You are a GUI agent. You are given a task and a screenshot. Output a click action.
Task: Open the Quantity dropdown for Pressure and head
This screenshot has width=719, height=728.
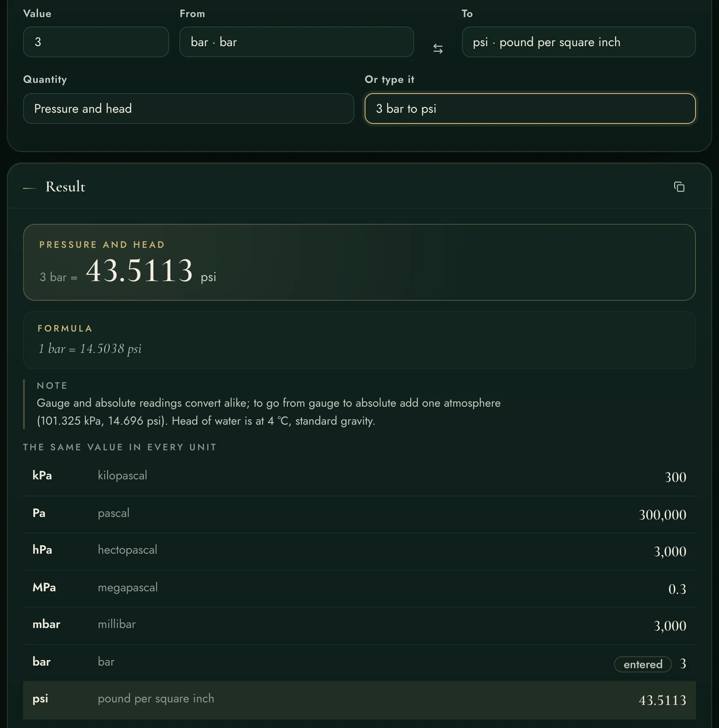click(x=188, y=109)
